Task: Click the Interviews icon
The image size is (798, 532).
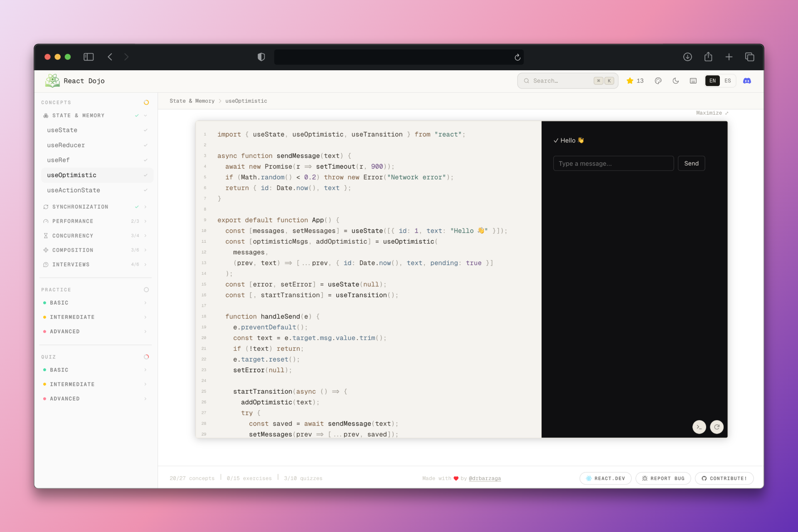Action: click(46, 264)
